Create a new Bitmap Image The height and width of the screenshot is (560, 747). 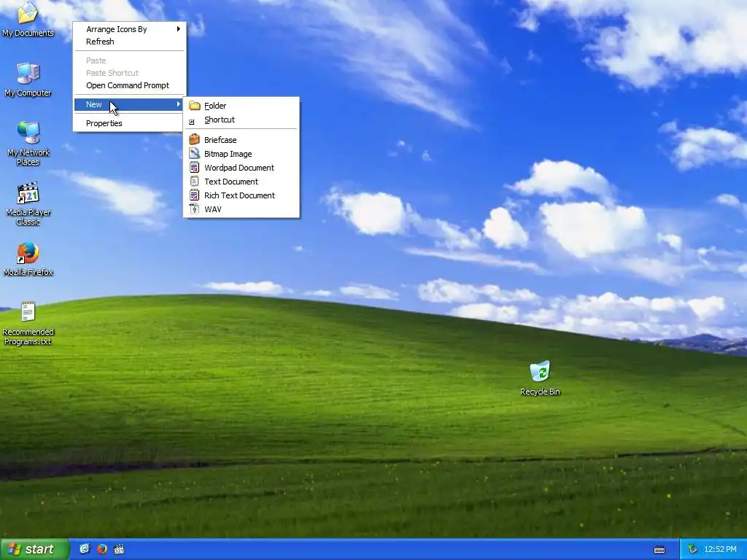coord(241,154)
